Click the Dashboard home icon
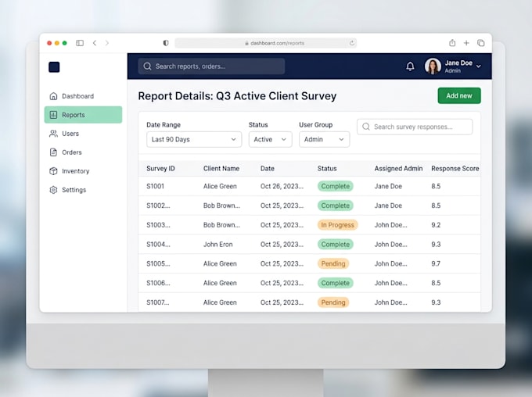Image resolution: width=532 pixels, height=397 pixels. (x=54, y=96)
